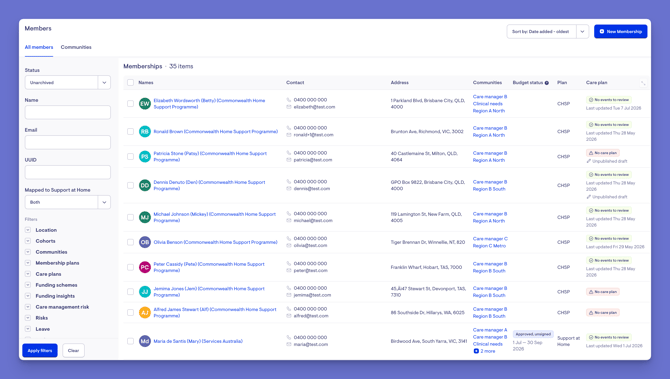Click the OB avatar for Olivia Benson
Image resolution: width=670 pixels, height=379 pixels.
[145, 242]
